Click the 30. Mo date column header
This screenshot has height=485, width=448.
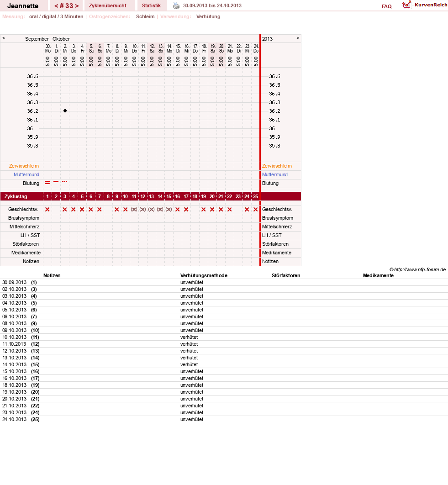coord(48,48)
